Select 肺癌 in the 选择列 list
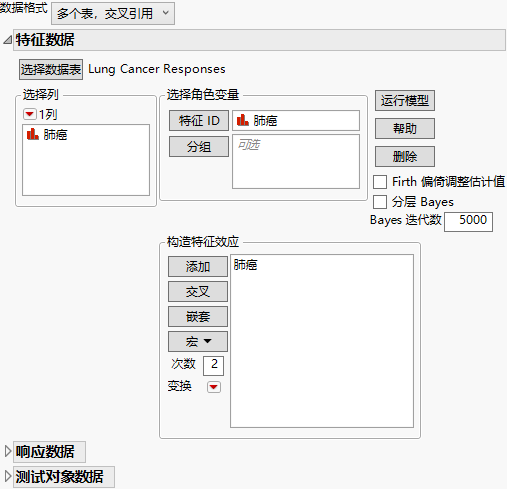The image size is (507, 489). [55, 135]
